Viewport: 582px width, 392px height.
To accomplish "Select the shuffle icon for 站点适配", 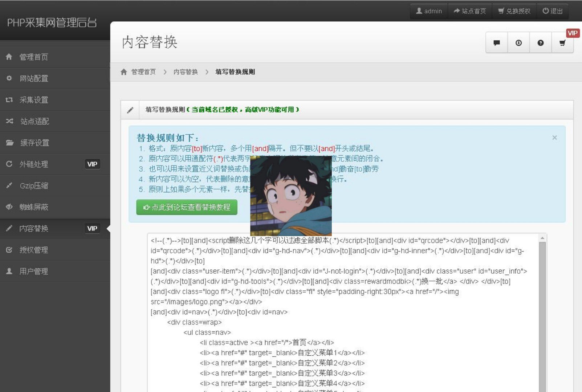I will pos(9,121).
